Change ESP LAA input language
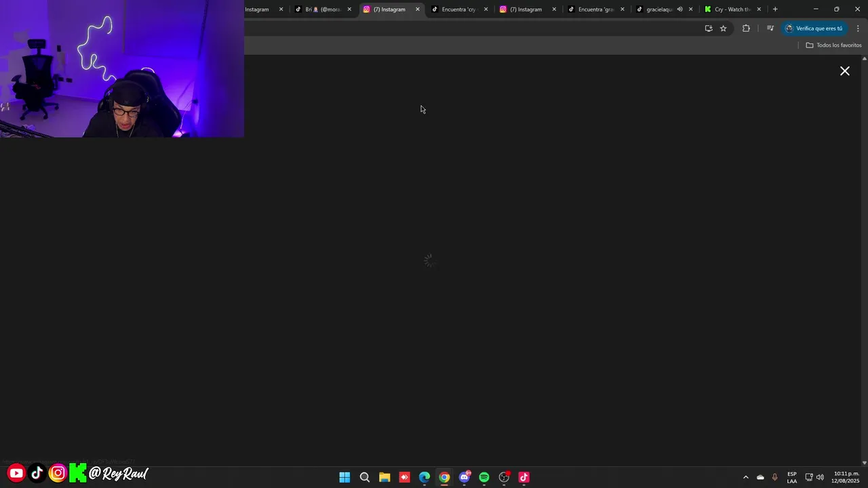This screenshot has height=488, width=868. (792, 477)
